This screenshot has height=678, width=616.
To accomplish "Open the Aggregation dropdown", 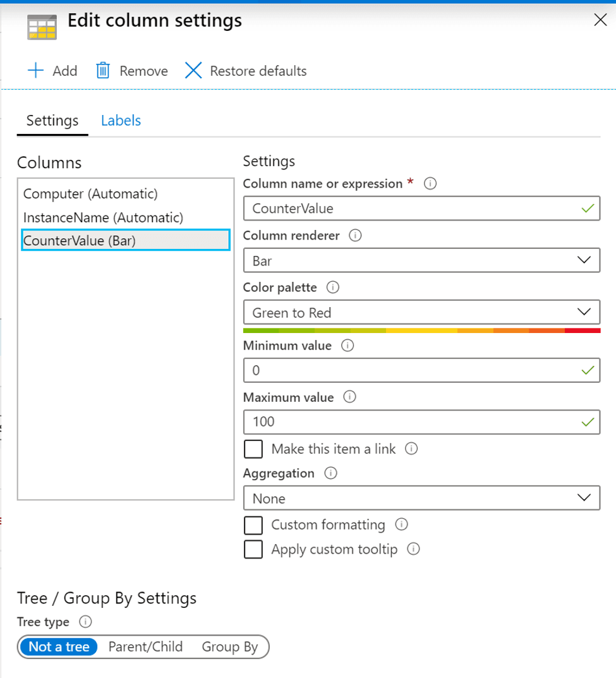I will (x=421, y=499).
